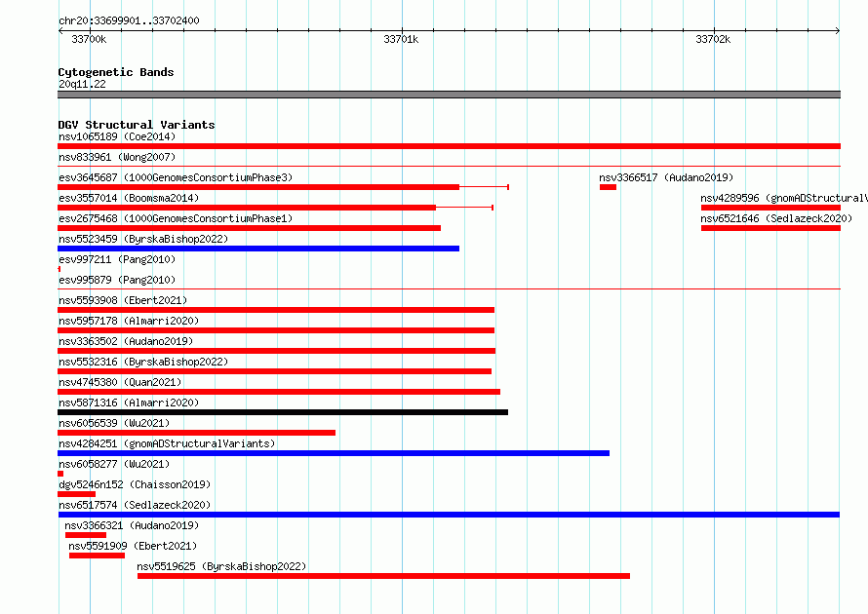Screen dimensions: 868x614
Task: Select the blue nsv4284251 variant bar
Action: click(x=334, y=453)
